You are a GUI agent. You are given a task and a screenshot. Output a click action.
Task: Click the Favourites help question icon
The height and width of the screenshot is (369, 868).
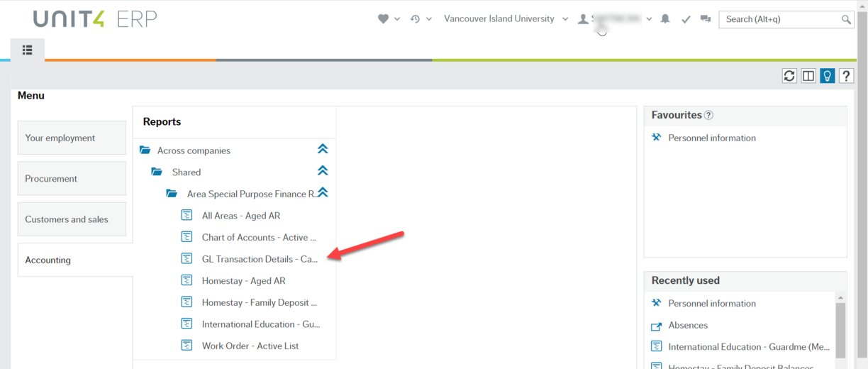pos(708,115)
